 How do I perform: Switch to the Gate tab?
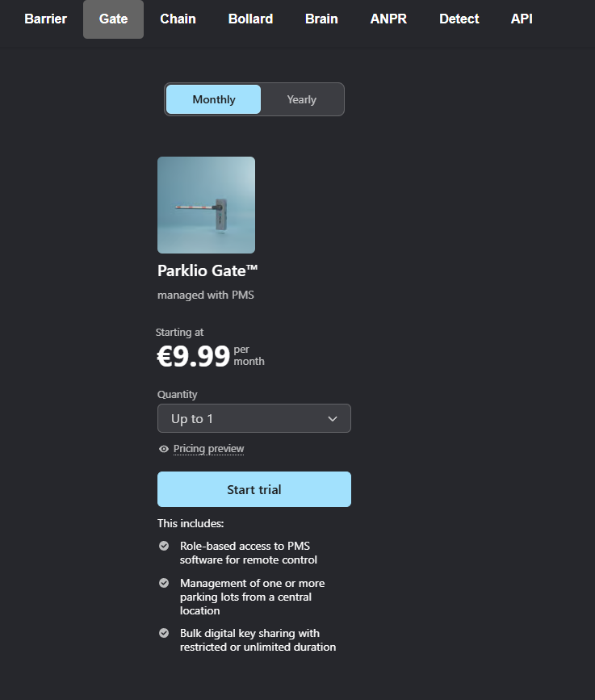[x=113, y=19]
